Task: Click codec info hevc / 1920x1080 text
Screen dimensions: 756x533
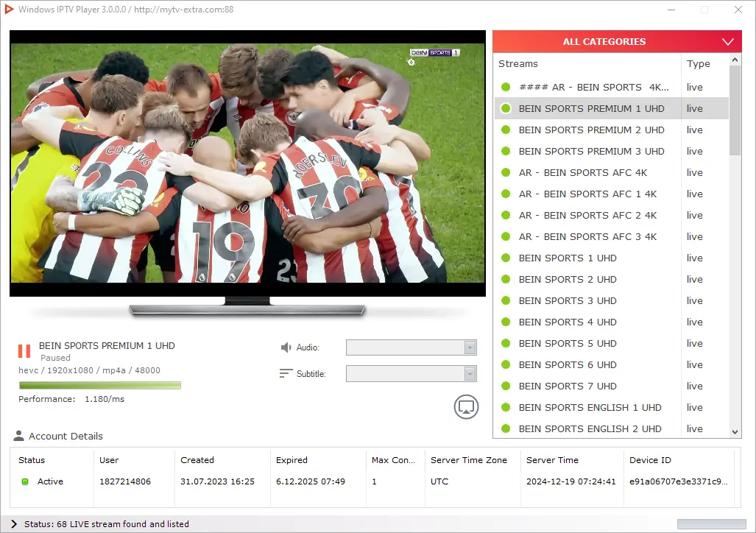Action: click(x=89, y=370)
